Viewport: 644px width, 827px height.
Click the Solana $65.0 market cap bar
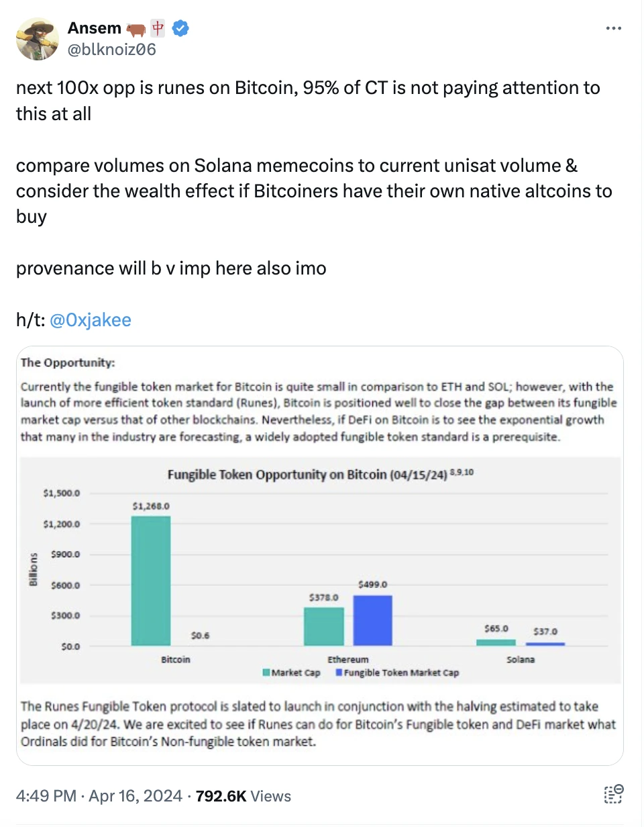pyautogui.click(x=496, y=642)
